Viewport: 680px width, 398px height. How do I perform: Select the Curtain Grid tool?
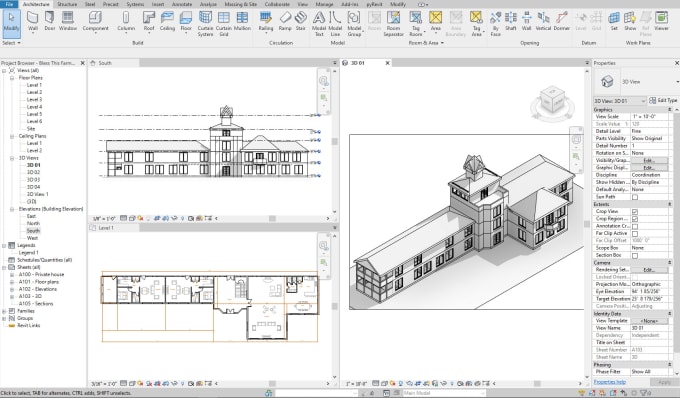pyautogui.click(x=224, y=24)
